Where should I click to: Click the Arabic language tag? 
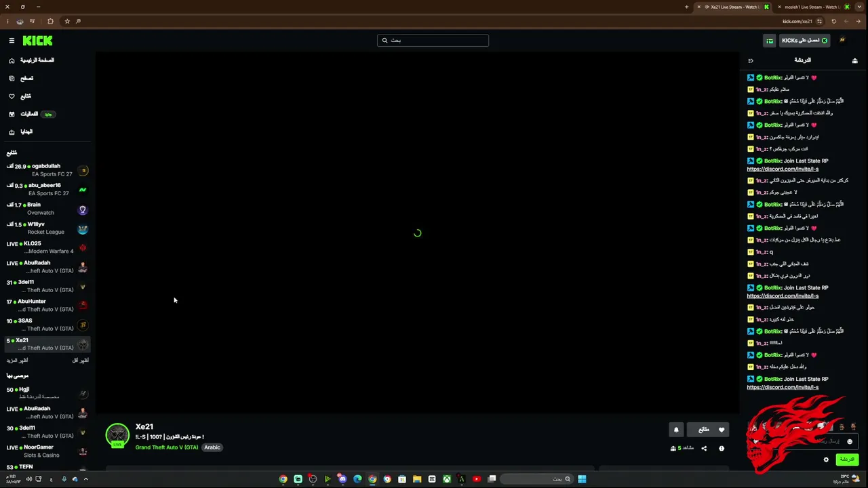212,447
